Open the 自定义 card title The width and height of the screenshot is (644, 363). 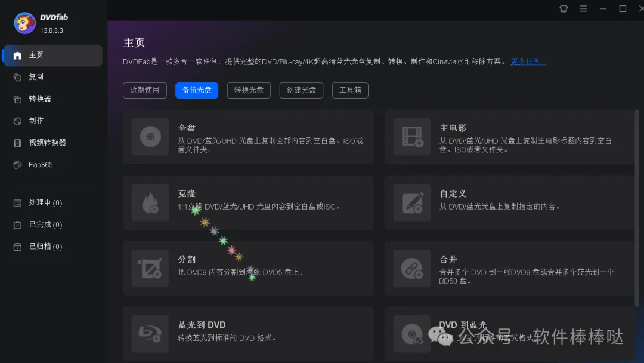click(453, 193)
